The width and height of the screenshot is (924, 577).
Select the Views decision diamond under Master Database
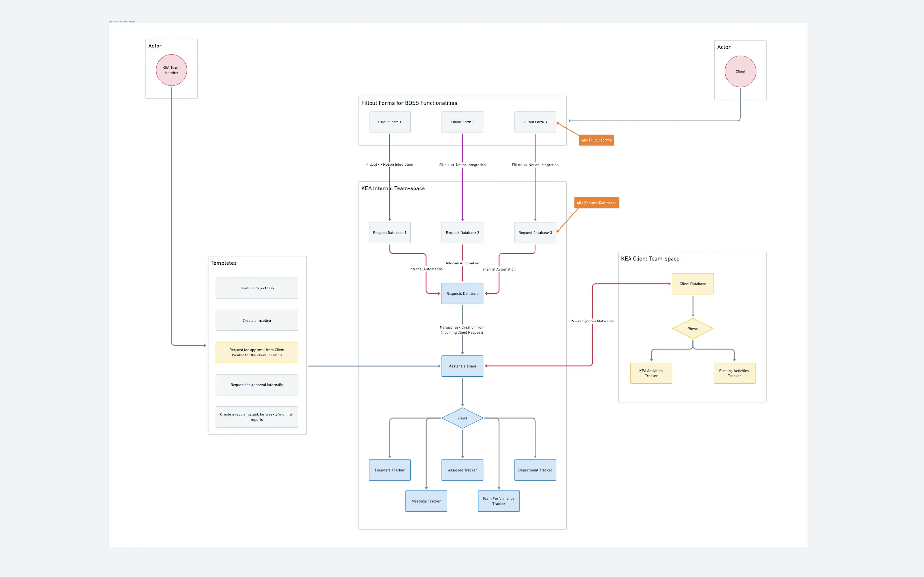[x=462, y=418]
